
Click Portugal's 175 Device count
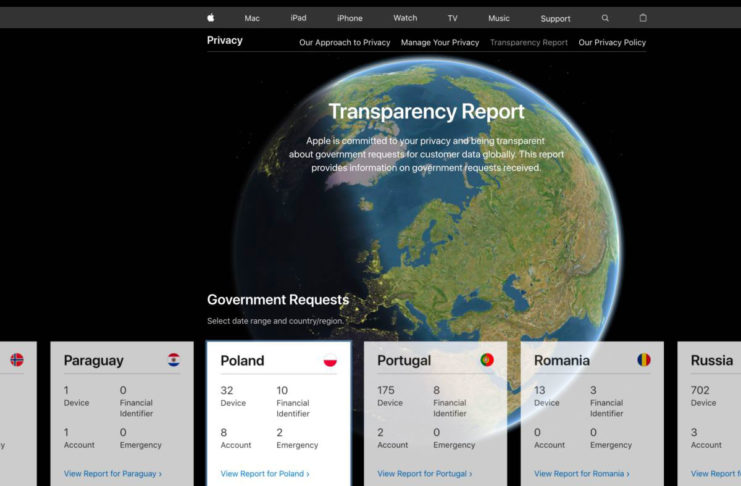(386, 391)
